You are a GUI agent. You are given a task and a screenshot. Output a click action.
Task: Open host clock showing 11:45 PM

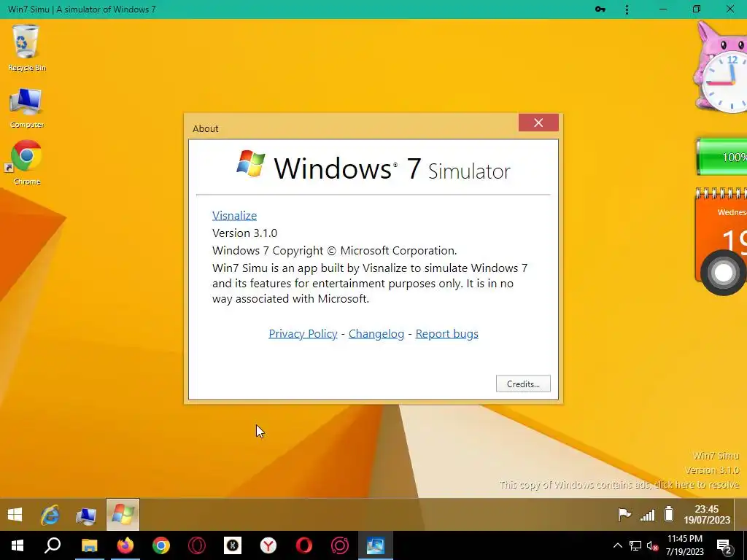click(685, 545)
